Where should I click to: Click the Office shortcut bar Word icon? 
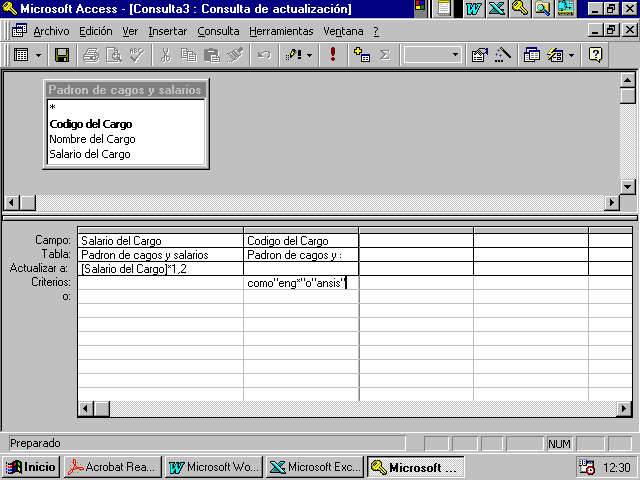[x=473, y=8]
